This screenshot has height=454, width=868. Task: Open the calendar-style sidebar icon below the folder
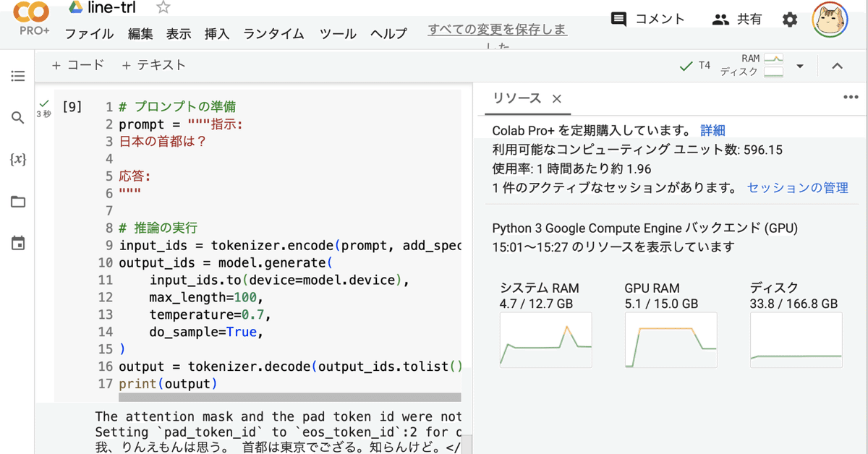[18, 243]
